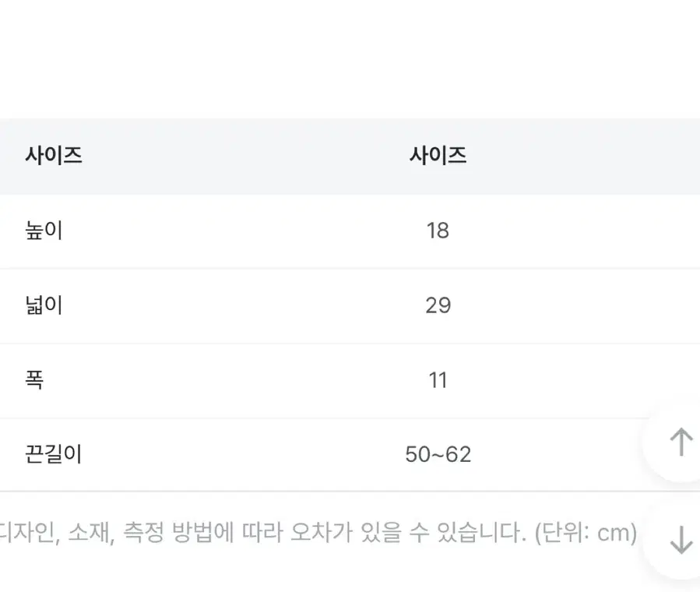Click the width value 29
This screenshot has height=592, width=700.
438,306
